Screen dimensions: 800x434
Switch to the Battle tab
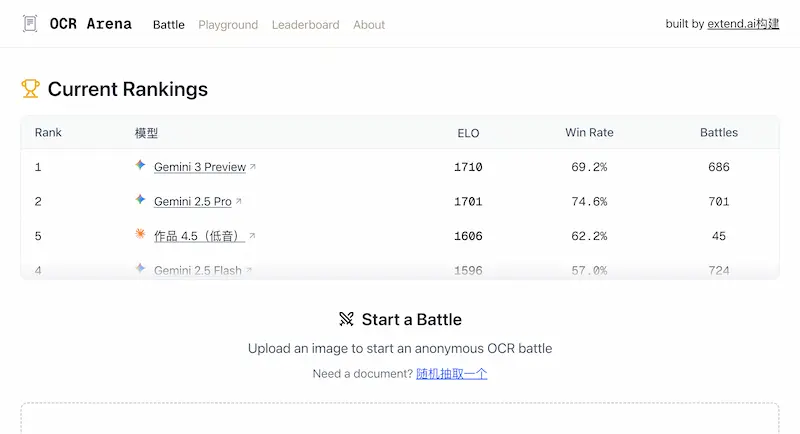coord(169,25)
